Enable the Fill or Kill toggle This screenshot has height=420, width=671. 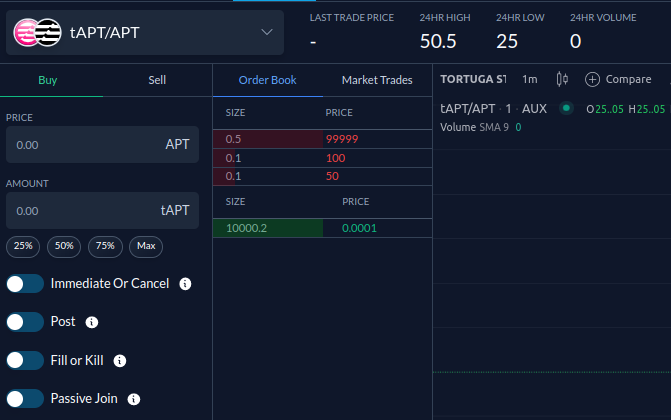coord(25,360)
